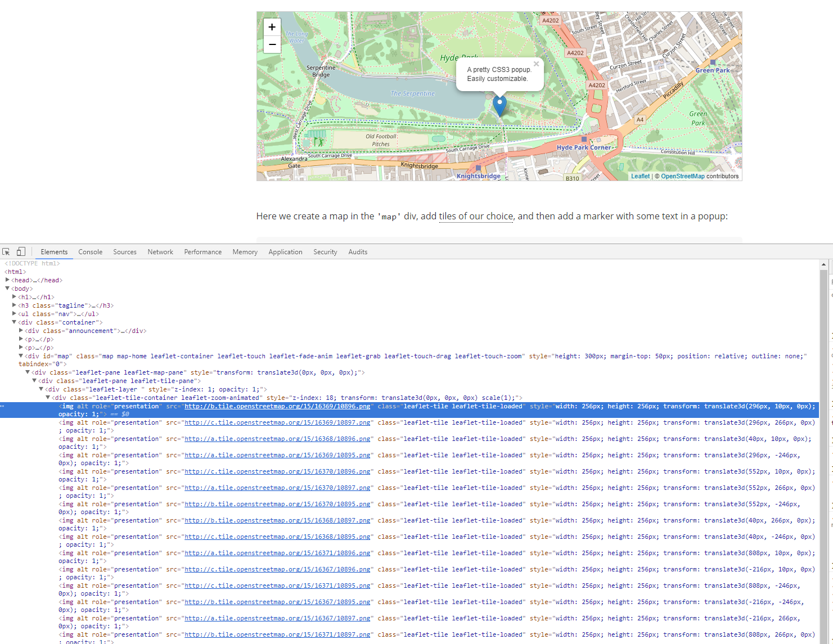Select the inspect element tool in DevTools

(x=6, y=251)
